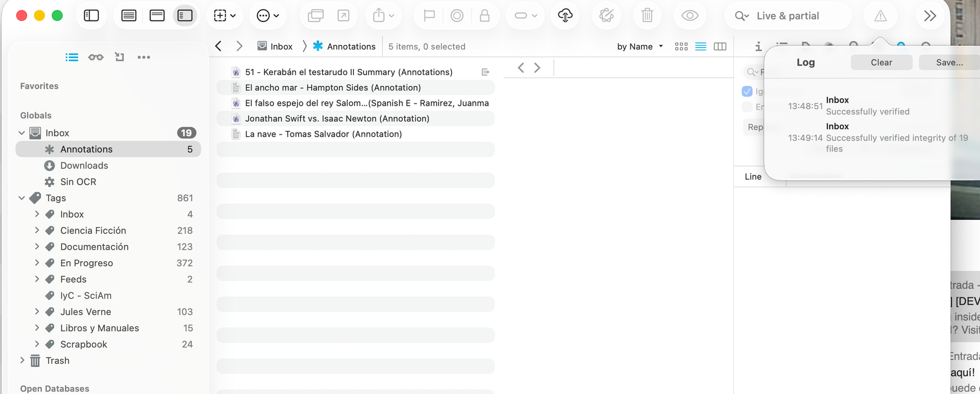Toggle the checked checkbox in search panel
This screenshot has height=394, width=980.
747,91
